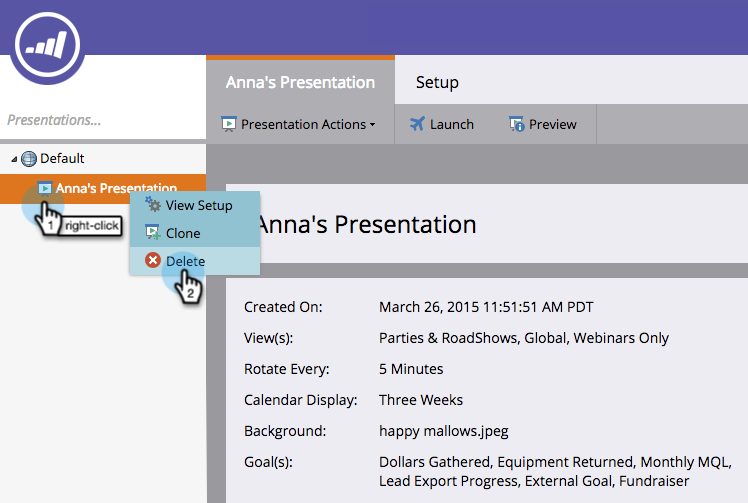Click the Preview icon in toolbar

point(517,124)
